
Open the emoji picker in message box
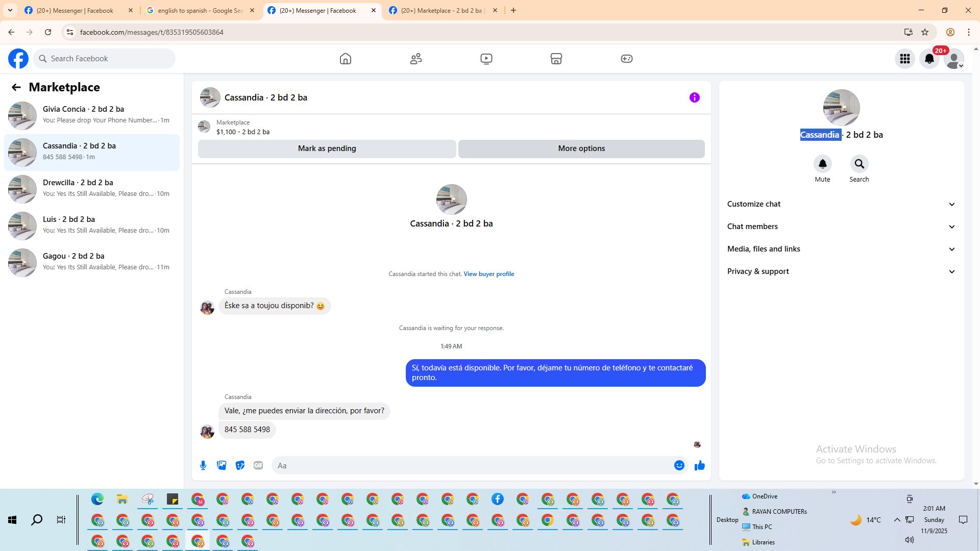click(x=679, y=465)
